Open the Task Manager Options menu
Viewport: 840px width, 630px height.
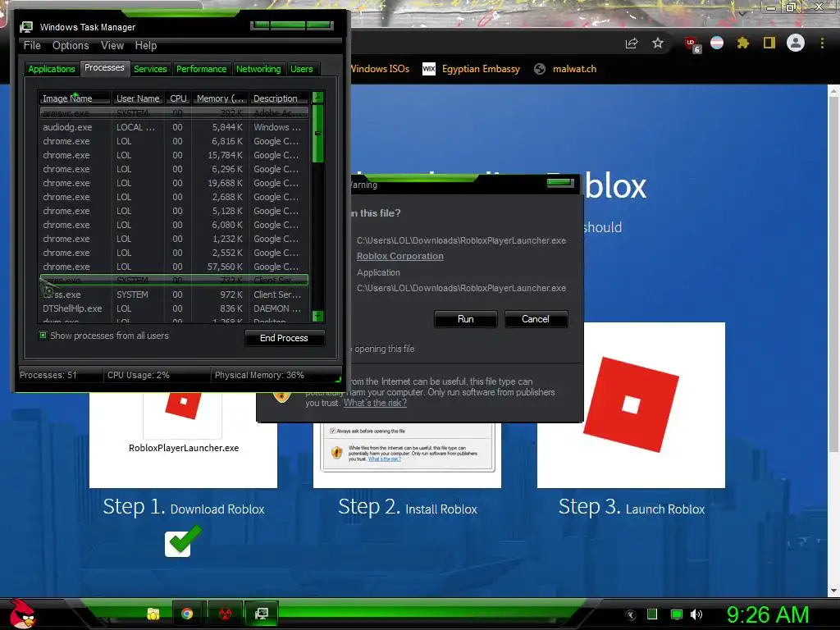(x=71, y=46)
